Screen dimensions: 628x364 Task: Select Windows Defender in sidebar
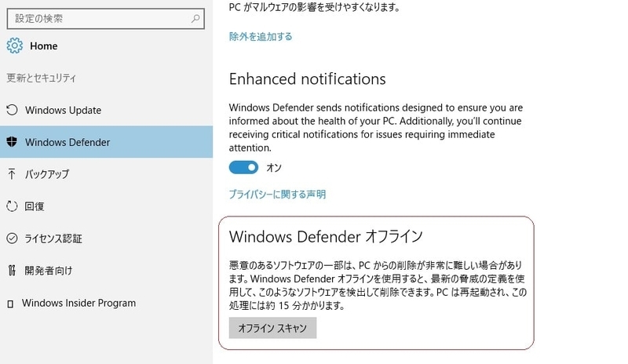106,142
